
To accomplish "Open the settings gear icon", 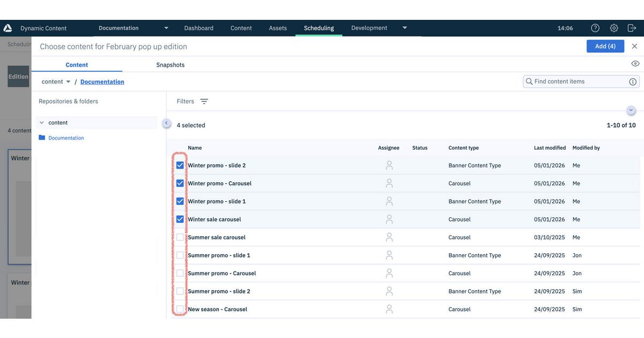I will tap(614, 28).
